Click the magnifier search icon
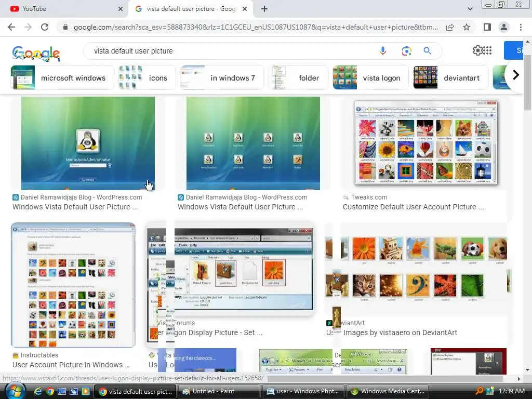Viewport: 532px width, 399px height. click(427, 51)
